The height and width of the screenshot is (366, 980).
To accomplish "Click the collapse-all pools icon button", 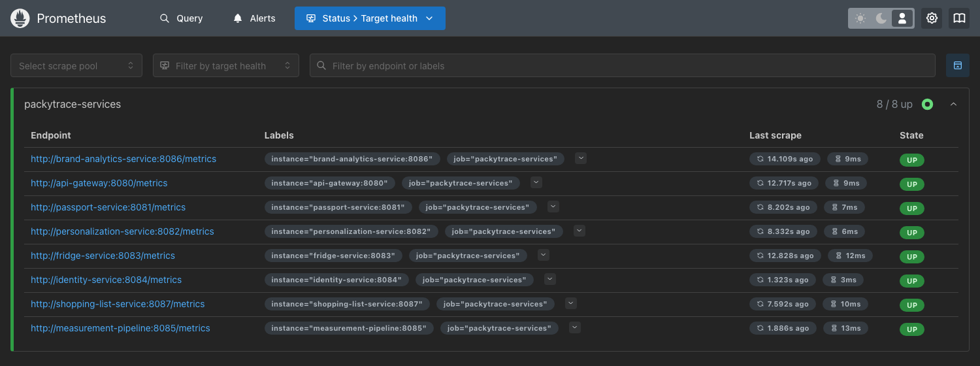I will 958,65.
